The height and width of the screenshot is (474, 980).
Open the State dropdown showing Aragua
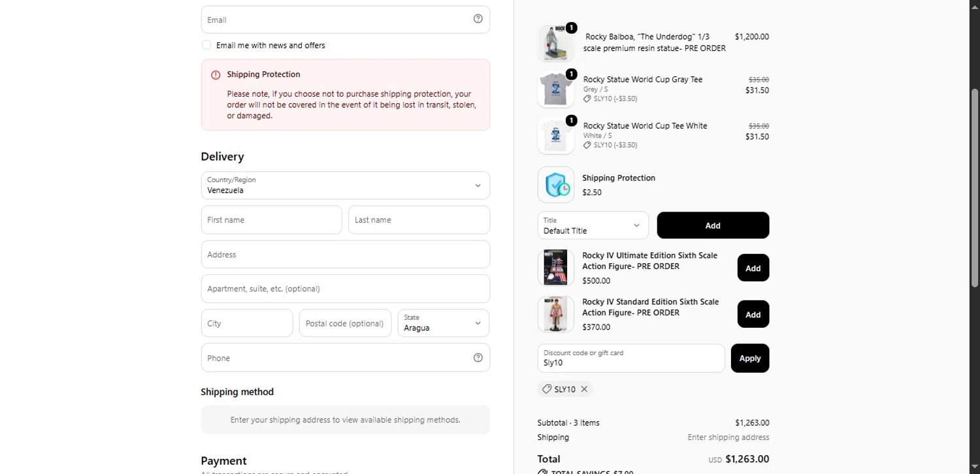[x=444, y=323]
